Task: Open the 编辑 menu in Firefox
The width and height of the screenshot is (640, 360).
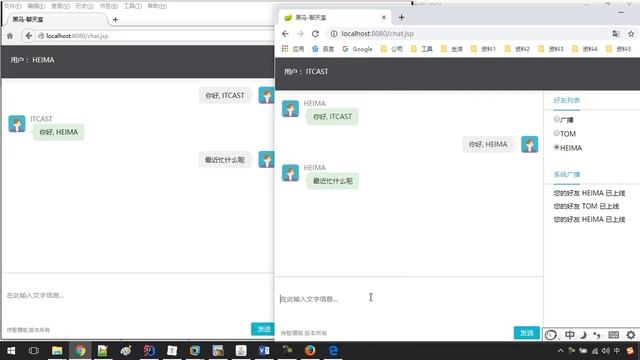Action: (x=36, y=6)
